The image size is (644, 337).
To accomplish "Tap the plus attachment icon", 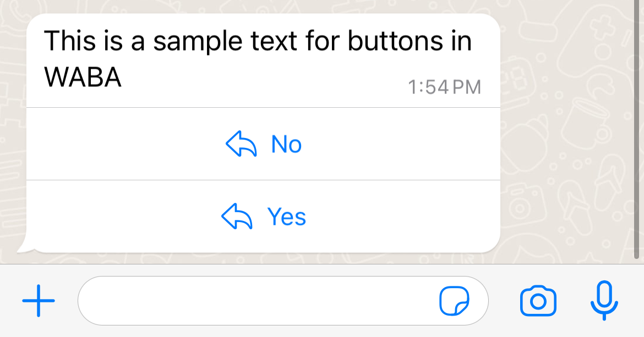I will click(x=39, y=301).
